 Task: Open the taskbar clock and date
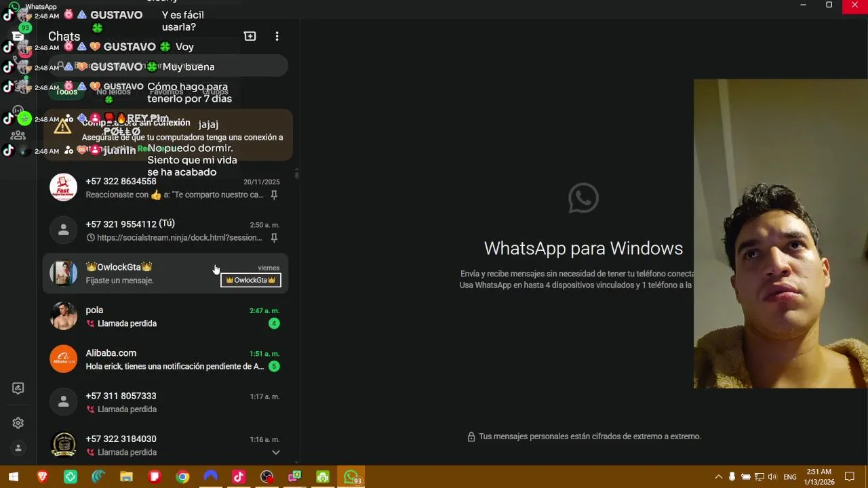(x=819, y=477)
